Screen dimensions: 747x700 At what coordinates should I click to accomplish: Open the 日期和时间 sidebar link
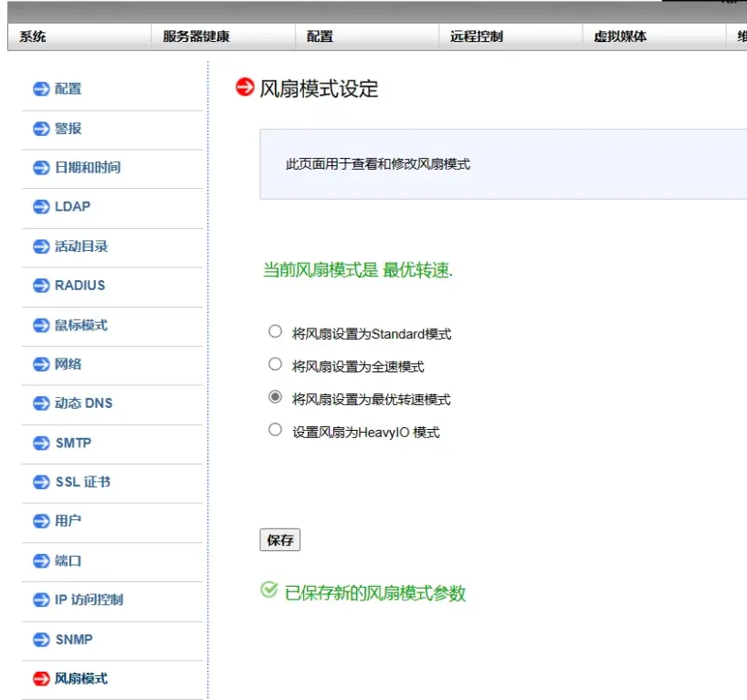pos(88,168)
